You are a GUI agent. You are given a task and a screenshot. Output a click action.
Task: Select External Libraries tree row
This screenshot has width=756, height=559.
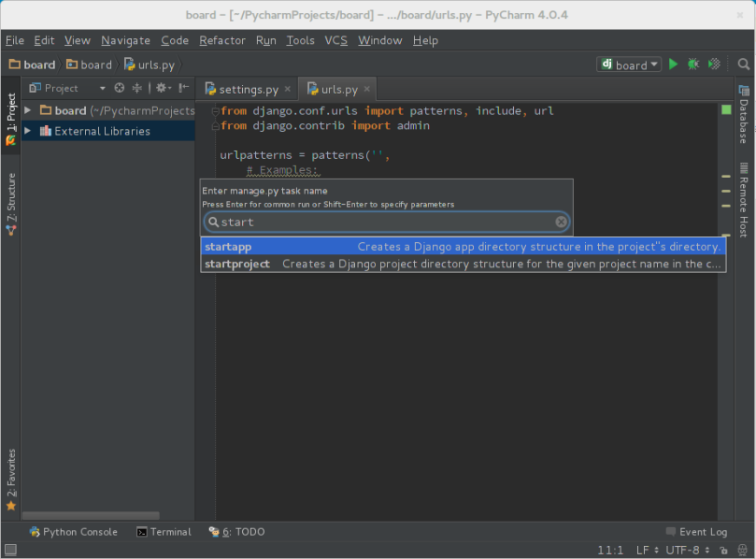(x=108, y=131)
